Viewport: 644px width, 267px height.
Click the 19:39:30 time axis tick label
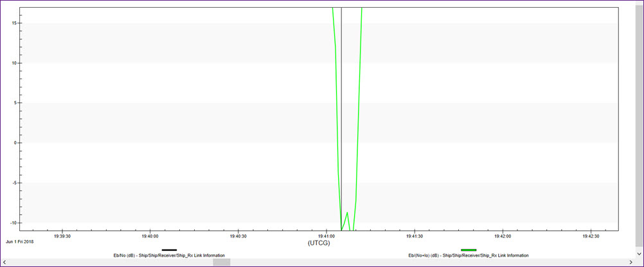62,236
